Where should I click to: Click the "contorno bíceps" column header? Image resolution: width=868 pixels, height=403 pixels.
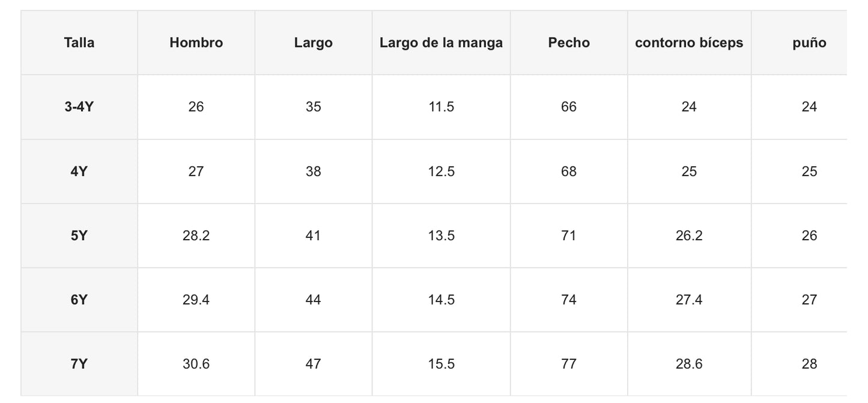pyautogui.click(x=689, y=43)
